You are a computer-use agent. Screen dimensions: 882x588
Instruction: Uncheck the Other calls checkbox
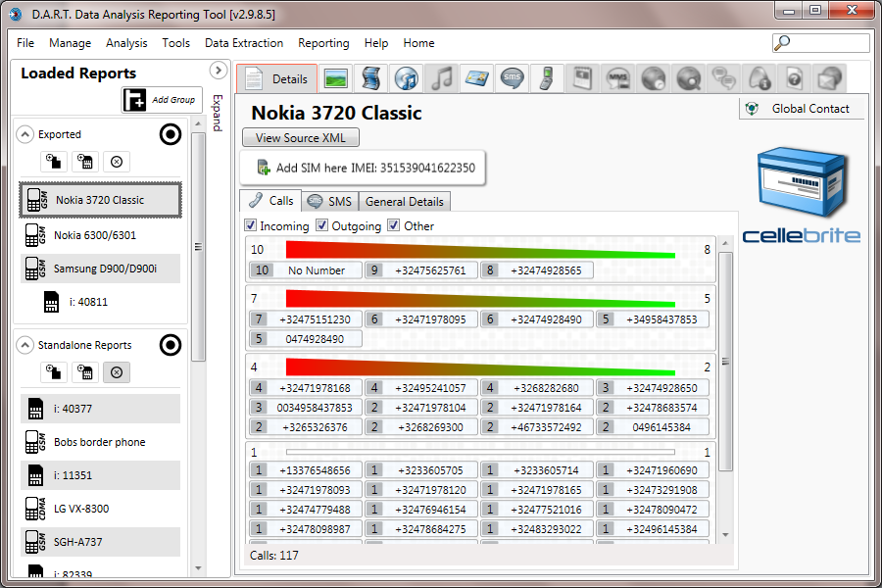click(x=394, y=225)
